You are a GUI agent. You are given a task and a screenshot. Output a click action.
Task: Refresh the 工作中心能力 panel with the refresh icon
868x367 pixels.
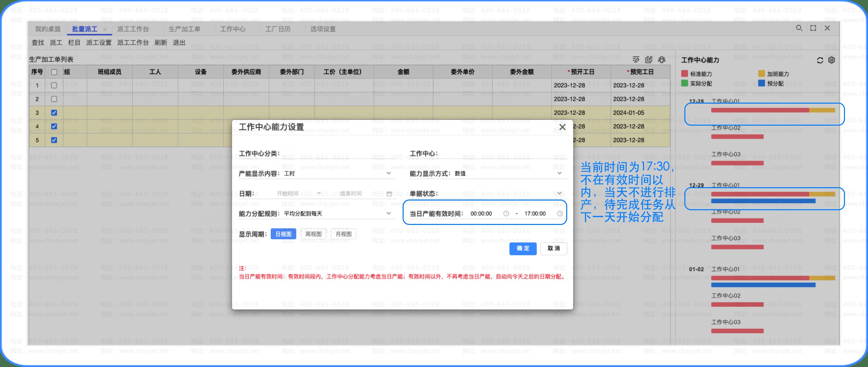(820, 60)
